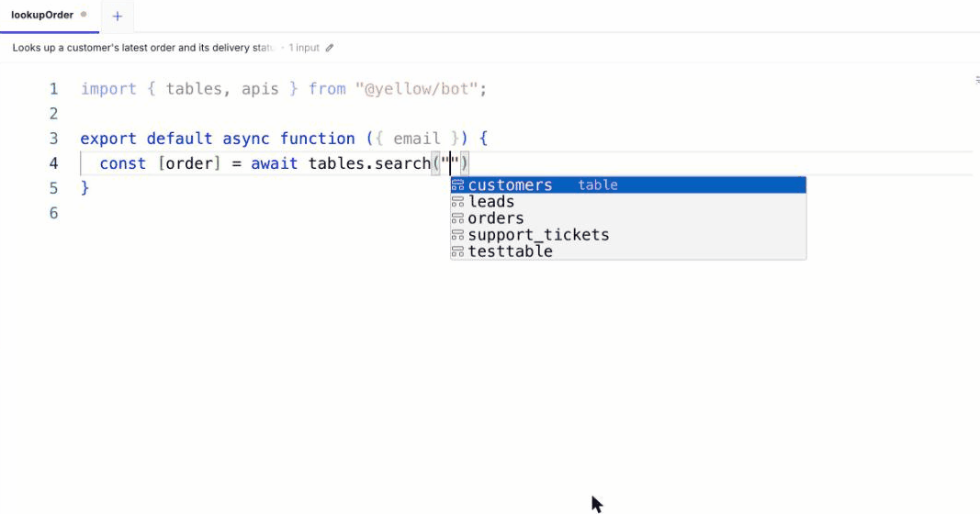This screenshot has height=514, width=980.
Task: Click the 'function' keyword on line 3
Action: (x=318, y=139)
